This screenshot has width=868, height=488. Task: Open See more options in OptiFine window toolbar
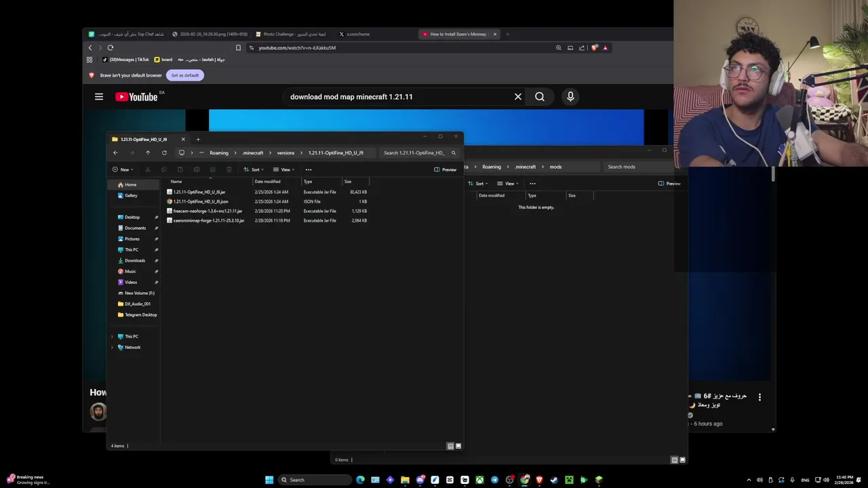[309, 169]
